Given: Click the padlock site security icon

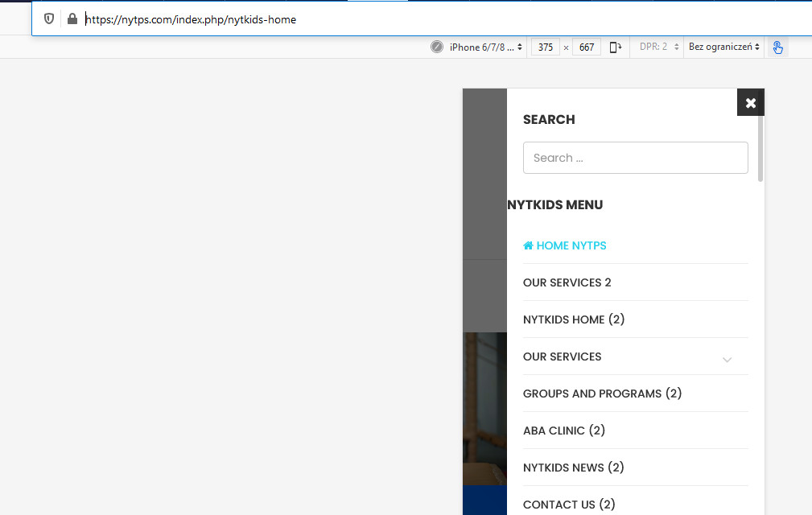Looking at the screenshot, I should [x=72, y=19].
